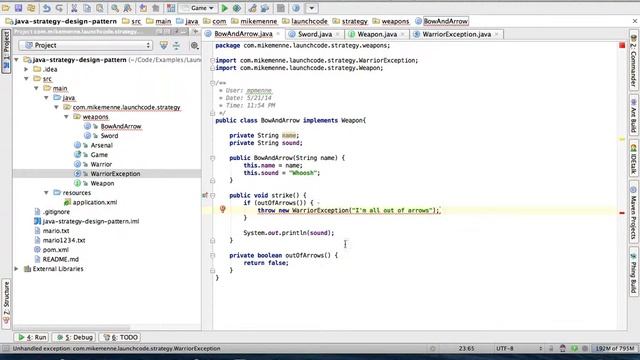Click the Synchronize toolbar icon
Image resolution: width=640 pixels, height=360 pixels.
31,8
